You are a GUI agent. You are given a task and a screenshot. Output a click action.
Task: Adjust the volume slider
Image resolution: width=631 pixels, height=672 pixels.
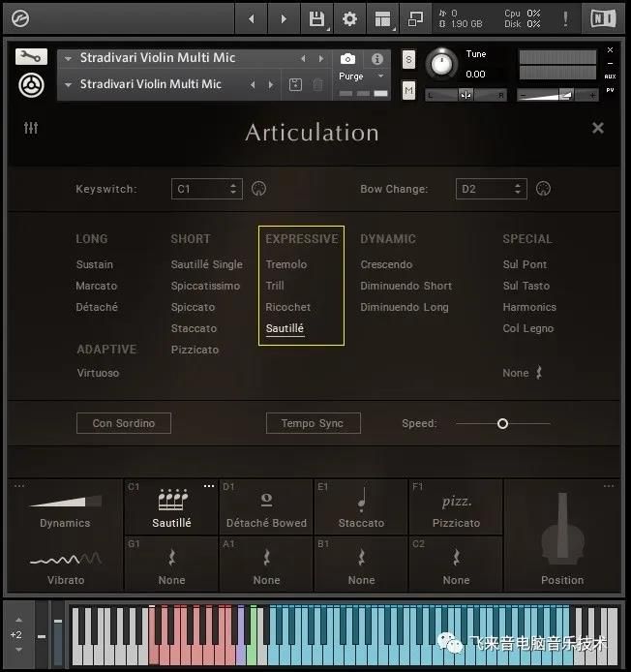tap(557, 95)
